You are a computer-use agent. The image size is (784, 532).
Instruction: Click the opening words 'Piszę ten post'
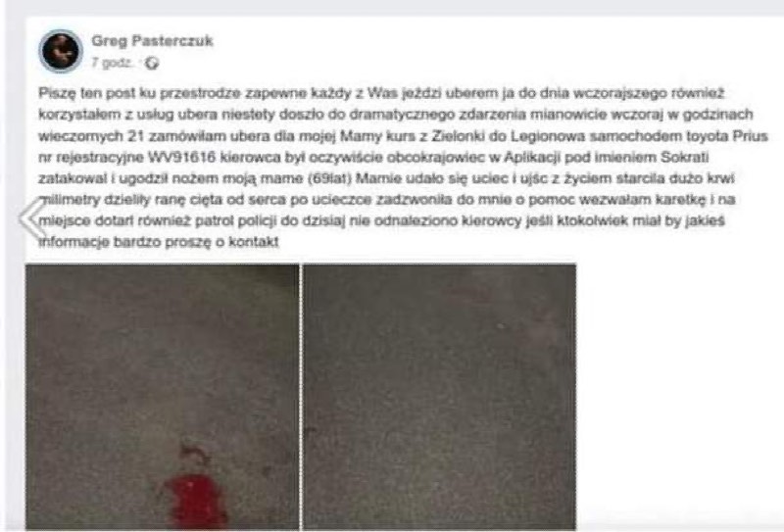(x=81, y=93)
